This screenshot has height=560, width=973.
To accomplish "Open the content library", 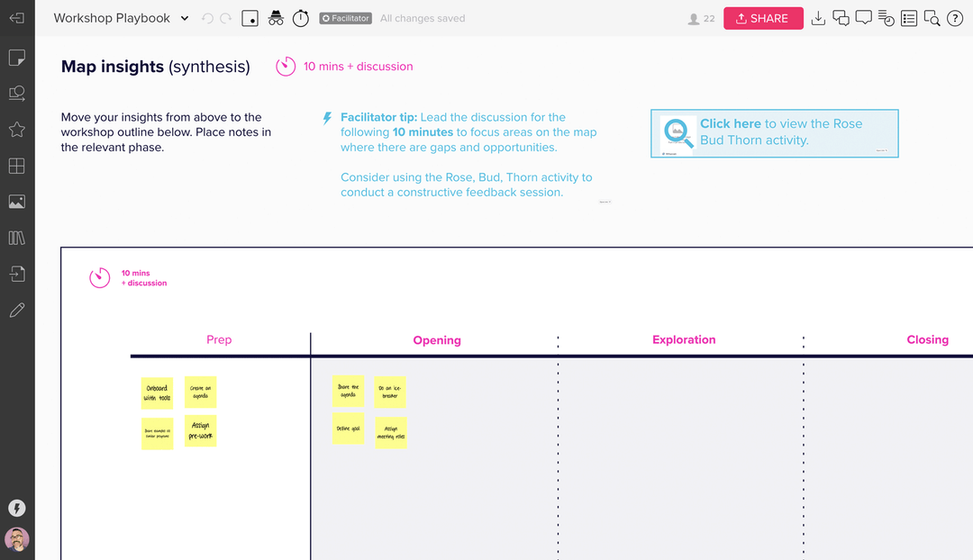I will [x=16, y=238].
